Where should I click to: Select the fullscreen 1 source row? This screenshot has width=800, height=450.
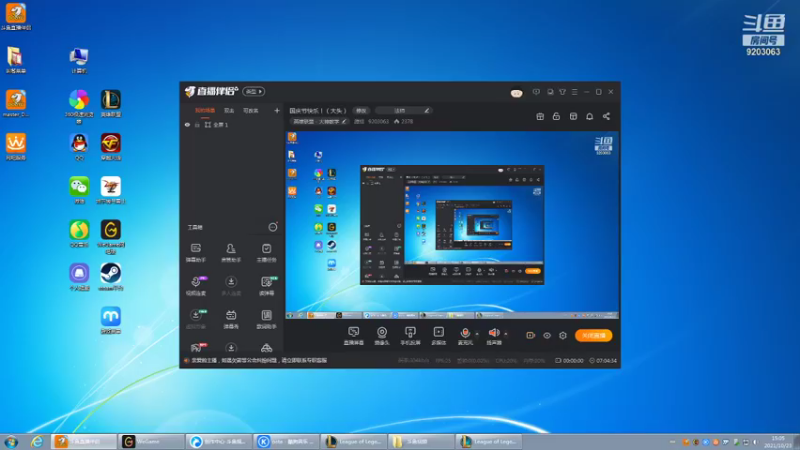click(x=232, y=124)
